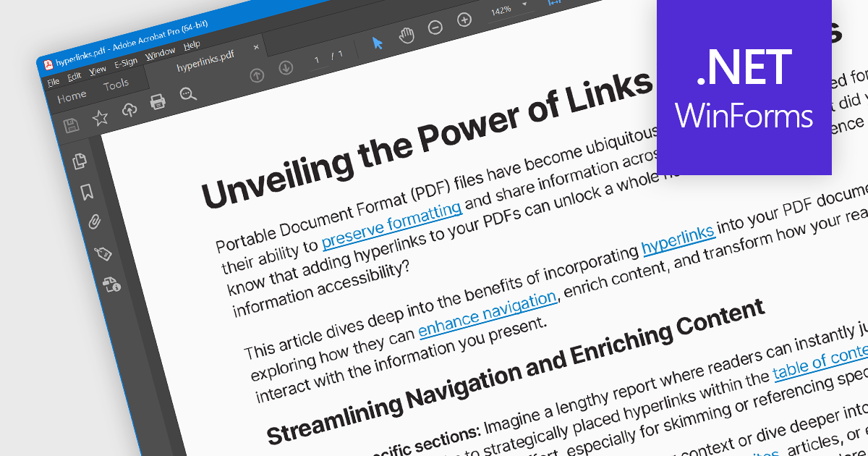This screenshot has height=456, width=868.
Task: Follow the 'hyperlinks' link in the document
Action: pyautogui.click(x=678, y=241)
